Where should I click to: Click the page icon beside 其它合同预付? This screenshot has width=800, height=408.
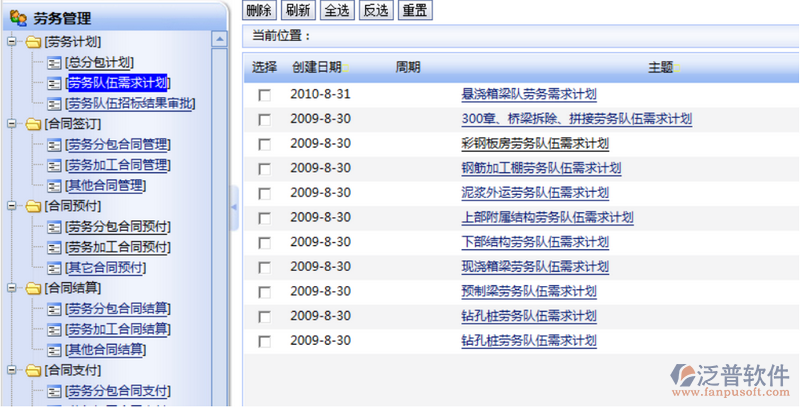[x=54, y=268]
